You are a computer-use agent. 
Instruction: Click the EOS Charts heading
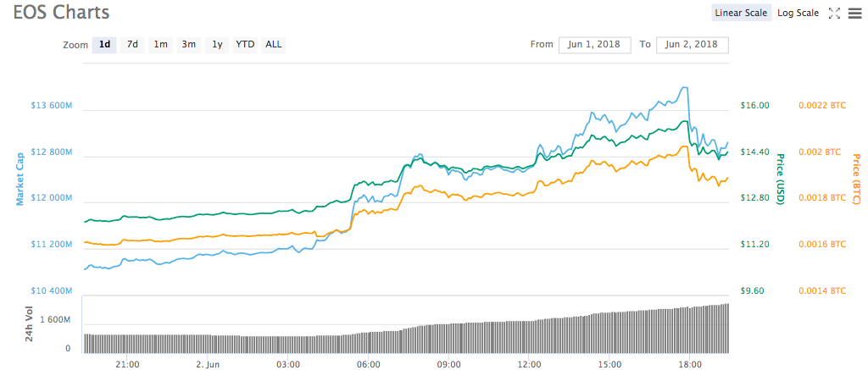(x=61, y=12)
